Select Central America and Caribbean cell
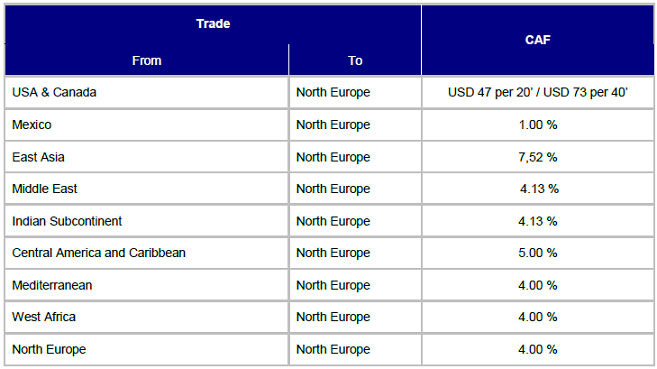Viewport: 657px width, 369px height. point(147,253)
